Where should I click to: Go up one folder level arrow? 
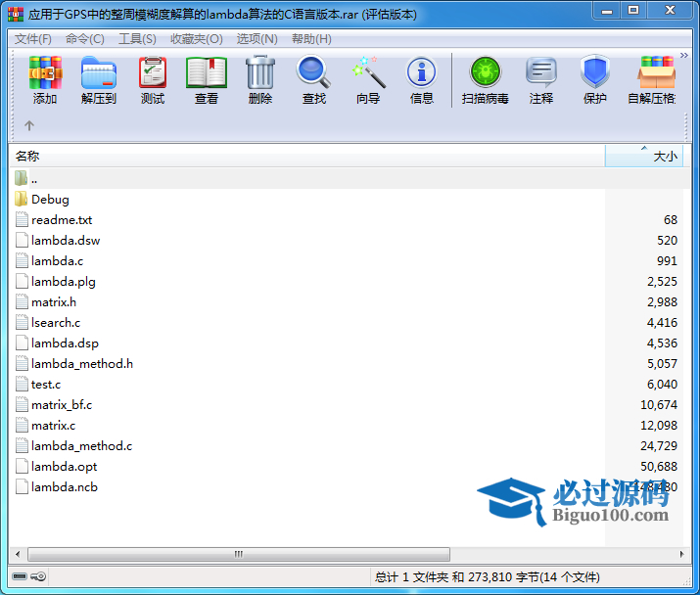coord(29,125)
